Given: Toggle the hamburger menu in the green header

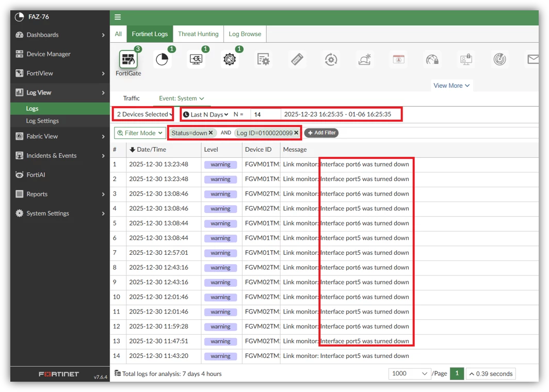Looking at the screenshot, I should click(118, 17).
